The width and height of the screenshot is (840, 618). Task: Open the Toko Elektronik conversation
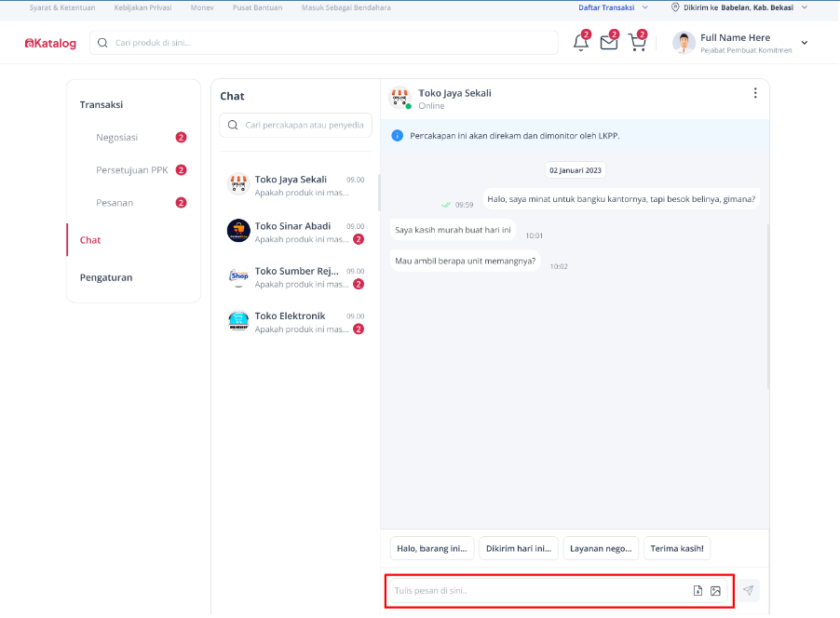(x=296, y=322)
